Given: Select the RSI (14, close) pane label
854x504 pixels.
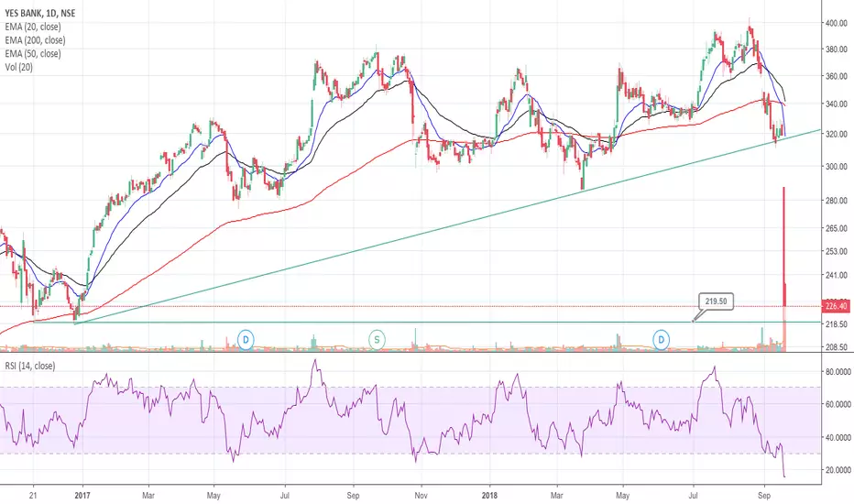Looking at the screenshot, I should tap(30, 367).
